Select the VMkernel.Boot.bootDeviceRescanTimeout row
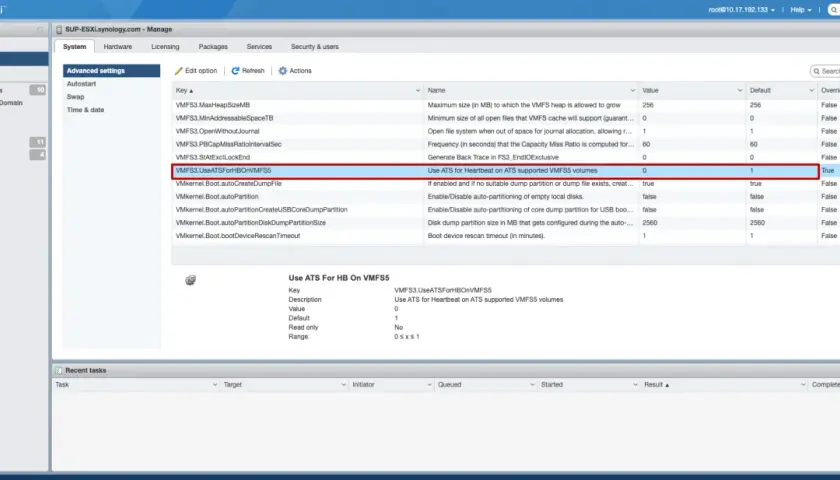 506,236
